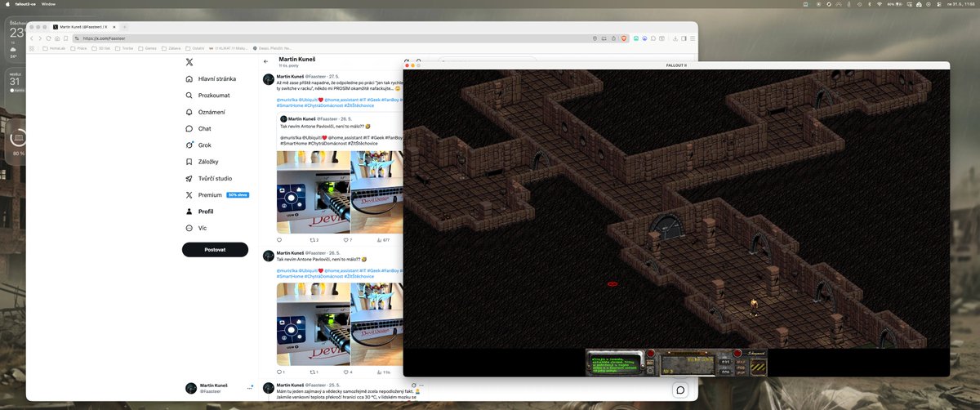The height and width of the screenshot is (410, 980).
Task: Click the browser forward button
Action: (x=42, y=38)
